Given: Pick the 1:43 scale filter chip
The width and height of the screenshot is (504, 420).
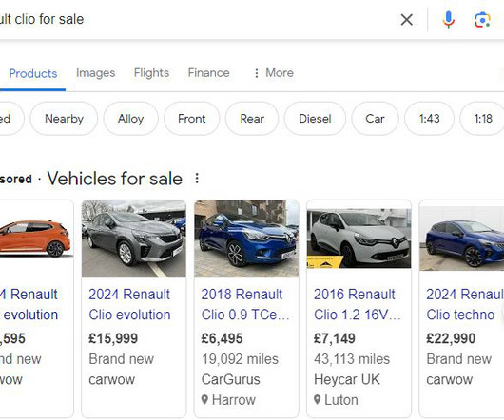Looking at the screenshot, I should [430, 119].
